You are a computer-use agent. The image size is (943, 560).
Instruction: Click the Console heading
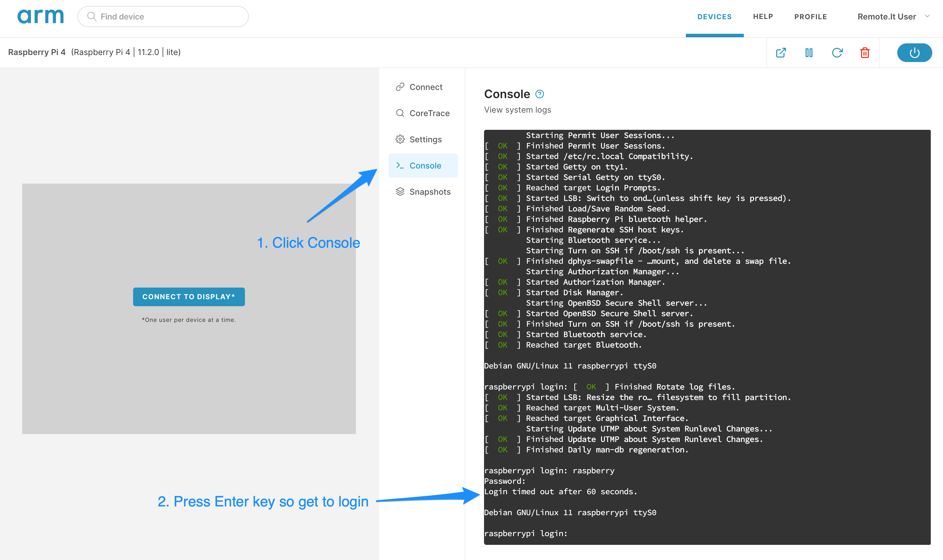pos(507,94)
